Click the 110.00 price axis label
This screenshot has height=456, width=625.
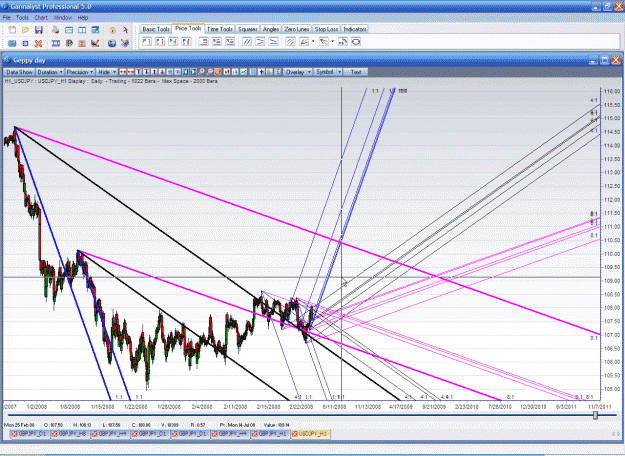612,254
